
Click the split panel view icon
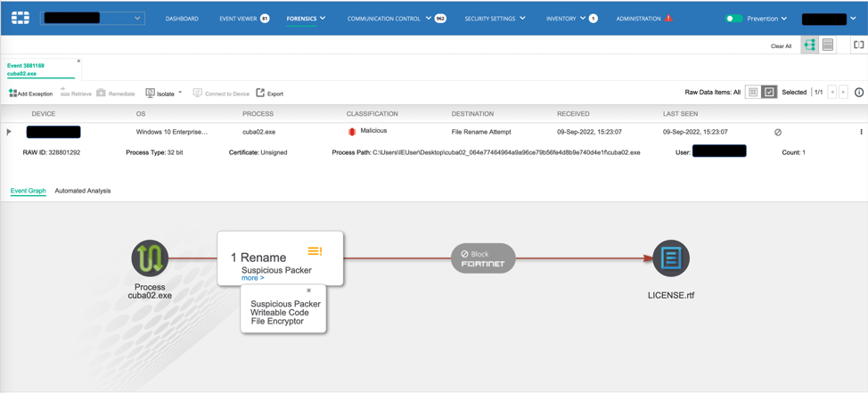point(858,45)
